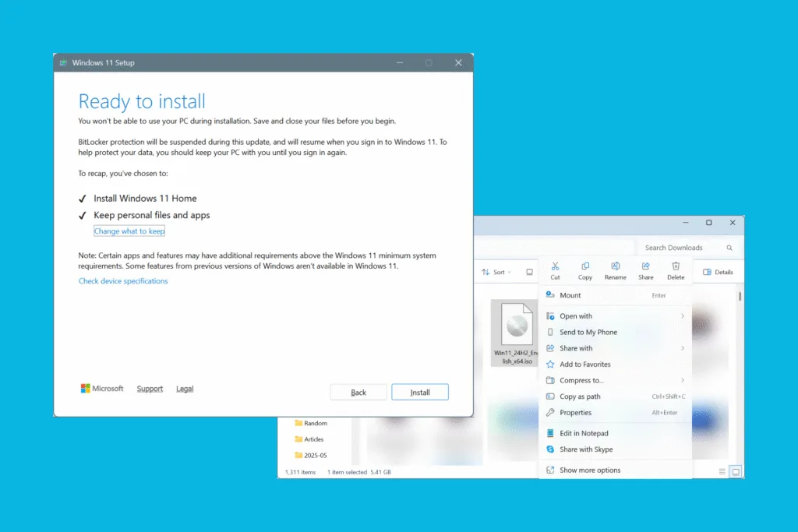Expand the 'Compress to' chevron arrow
This screenshot has width=798, height=532.
tap(683, 380)
